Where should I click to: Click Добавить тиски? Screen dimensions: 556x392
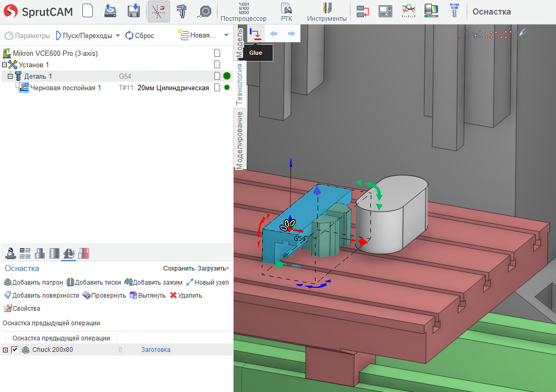(94, 282)
